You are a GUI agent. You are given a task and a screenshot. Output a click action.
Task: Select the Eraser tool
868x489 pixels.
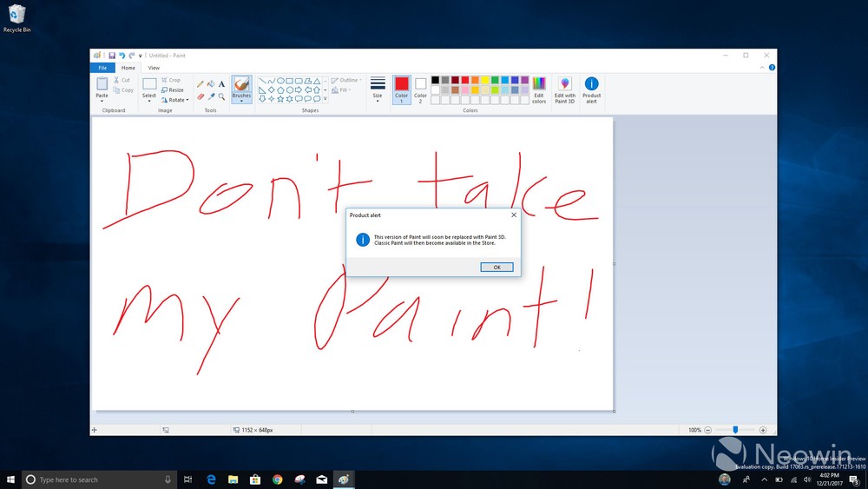pyautogui.click(x=200, y=96)
